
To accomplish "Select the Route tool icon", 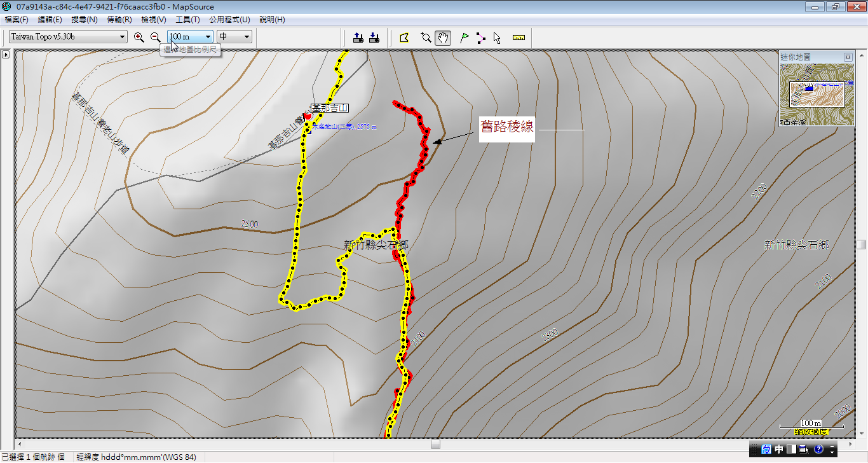I will 481,38.
